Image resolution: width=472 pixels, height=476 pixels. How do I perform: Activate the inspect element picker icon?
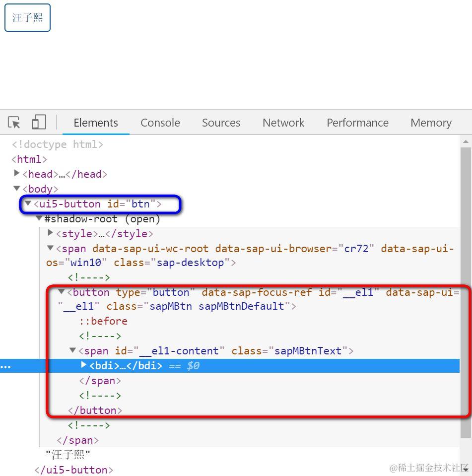pyautogui.click(x=14, y=122)
